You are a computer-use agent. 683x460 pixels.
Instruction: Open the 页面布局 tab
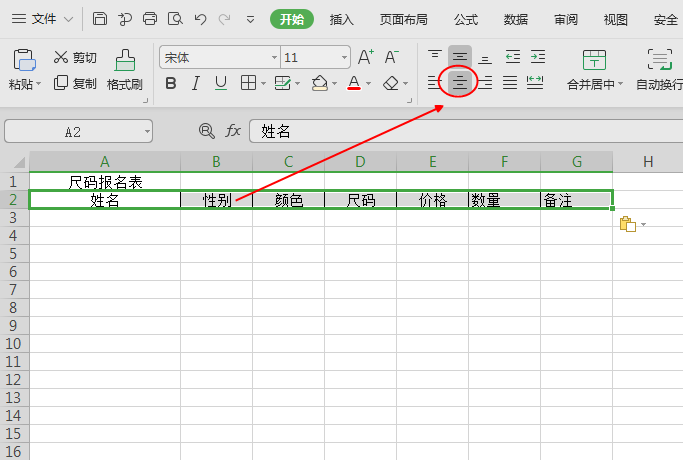click(x=403, y=19)
